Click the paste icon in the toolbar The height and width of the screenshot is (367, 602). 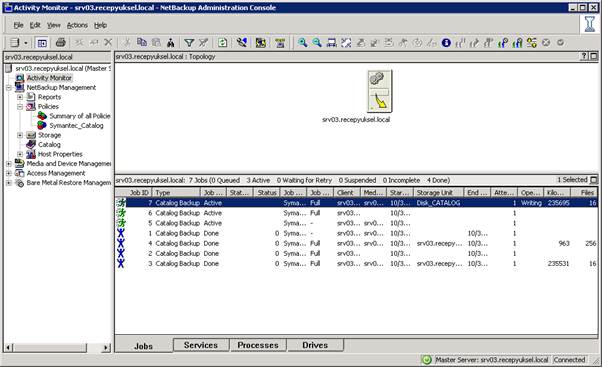point(156,43)
